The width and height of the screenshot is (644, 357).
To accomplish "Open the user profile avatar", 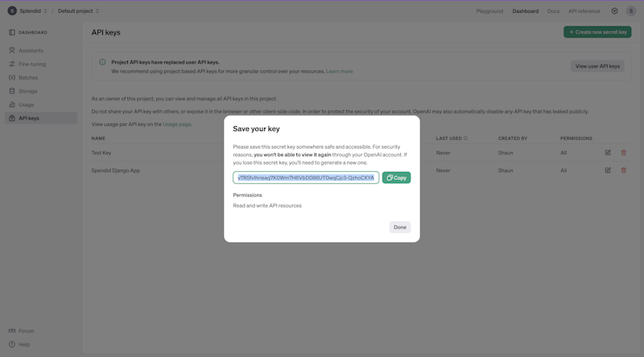I will 631,11.
